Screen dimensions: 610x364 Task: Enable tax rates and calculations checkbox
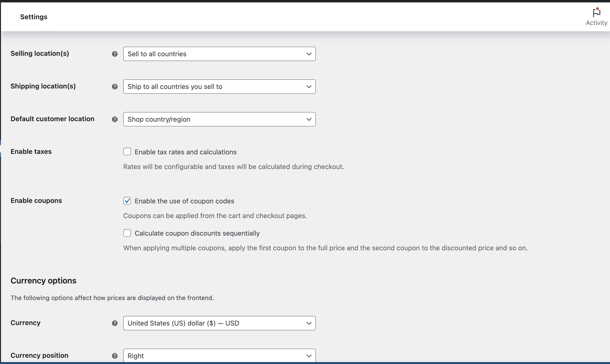coord(127,151)
